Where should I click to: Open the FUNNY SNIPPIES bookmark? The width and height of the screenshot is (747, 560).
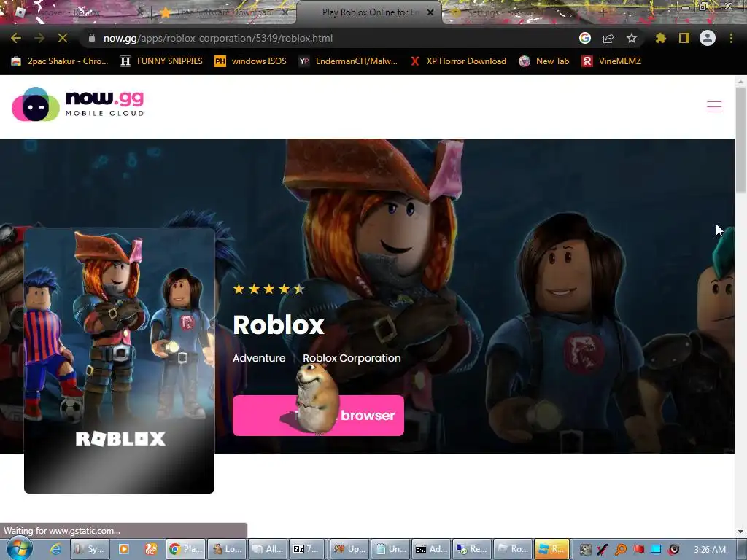pos(161,61)
